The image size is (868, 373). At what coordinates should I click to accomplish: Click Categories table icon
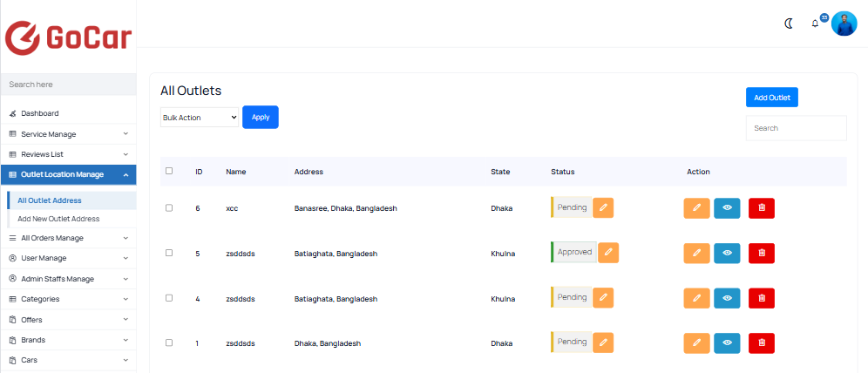(x=13, y=299)
